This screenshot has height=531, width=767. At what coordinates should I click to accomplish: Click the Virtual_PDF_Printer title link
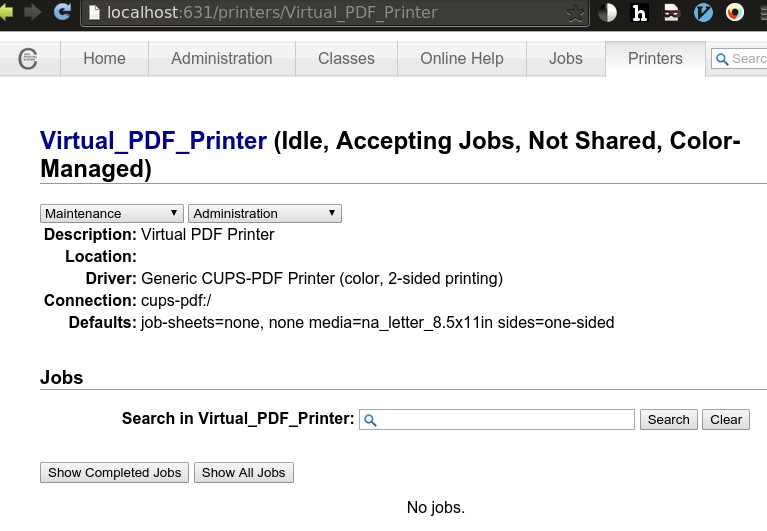point(153,142)
